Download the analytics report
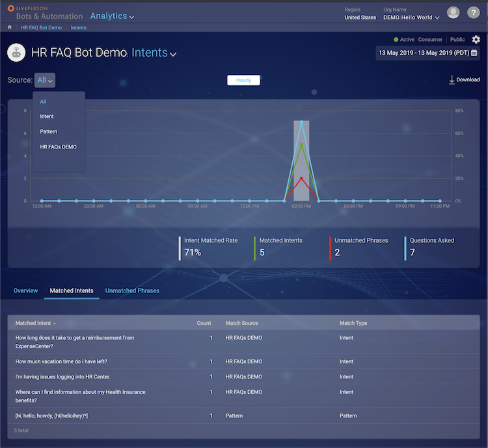Image resolution: width=488 pixels, height=448 pixels. pos(464,79)
